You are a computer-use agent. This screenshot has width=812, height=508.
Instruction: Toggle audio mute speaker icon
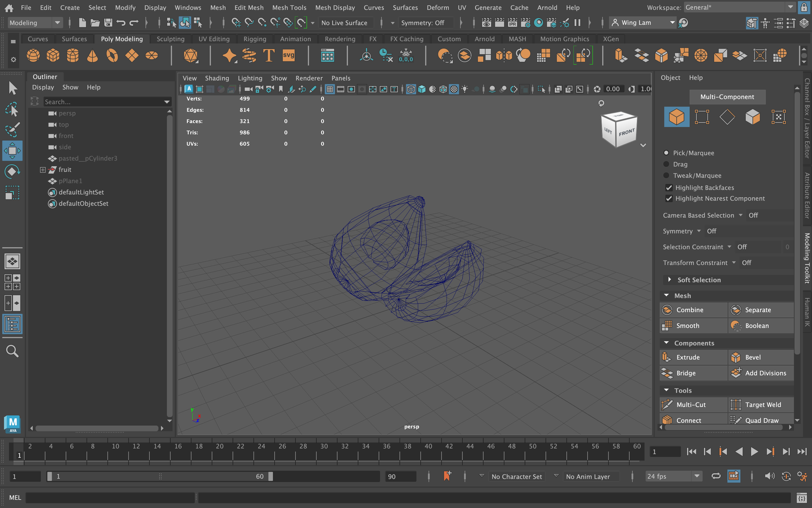(769, 476)
